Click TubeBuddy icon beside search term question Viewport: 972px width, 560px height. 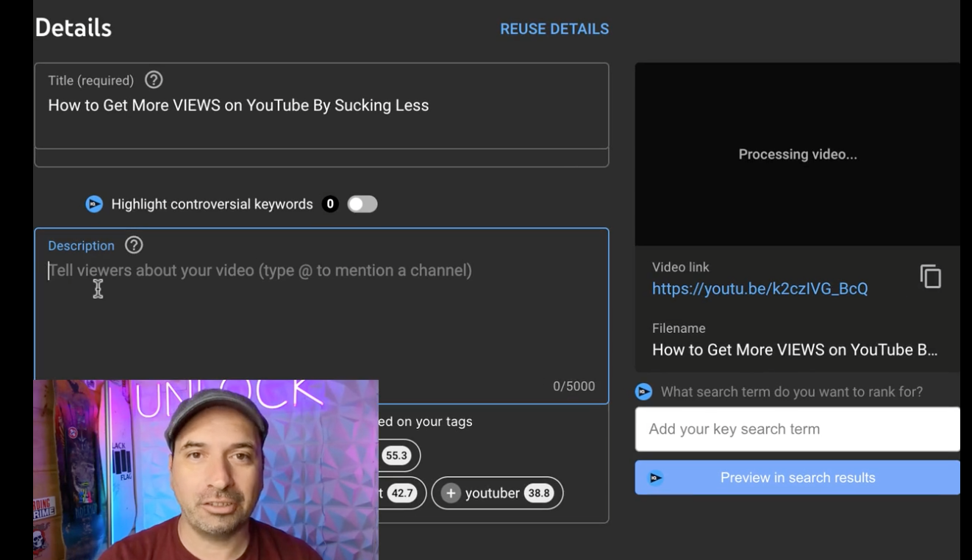(x=643, y=392)
